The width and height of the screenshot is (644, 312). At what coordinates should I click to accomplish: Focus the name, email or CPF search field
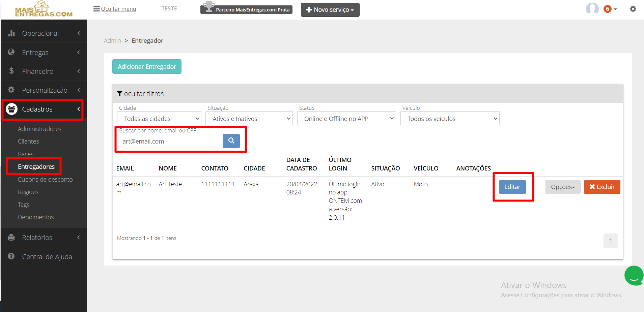click(x=170, y=141)
